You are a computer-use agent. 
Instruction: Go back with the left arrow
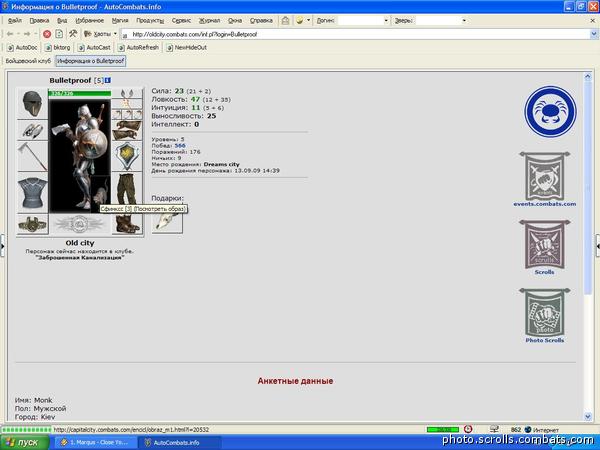[10, 34]
